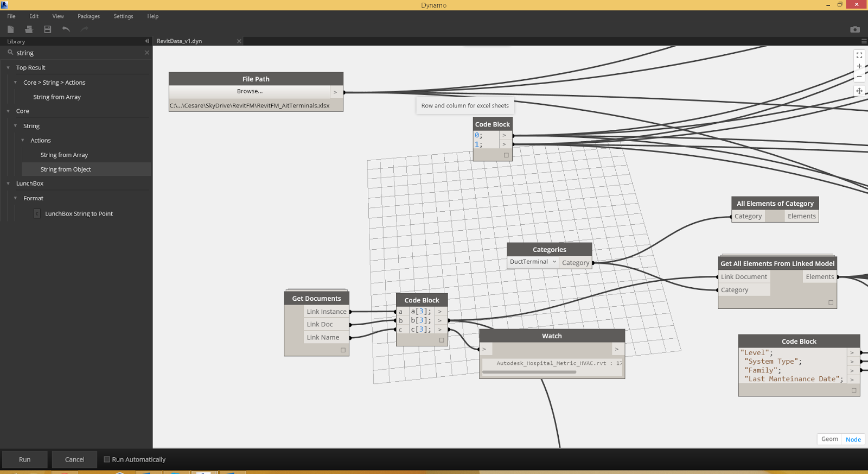
Task: Collapse the LunchBox library category
Action: [8, 184]
